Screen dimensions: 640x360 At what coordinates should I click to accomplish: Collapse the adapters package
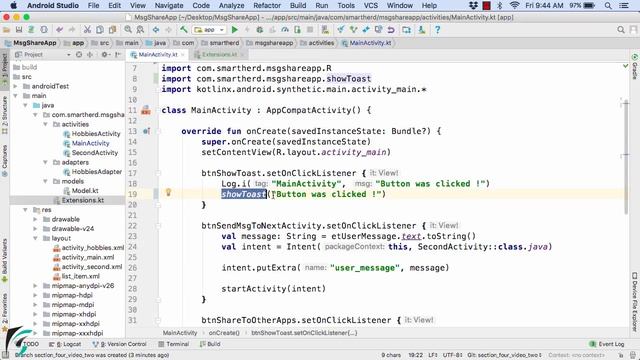point(45,162)
